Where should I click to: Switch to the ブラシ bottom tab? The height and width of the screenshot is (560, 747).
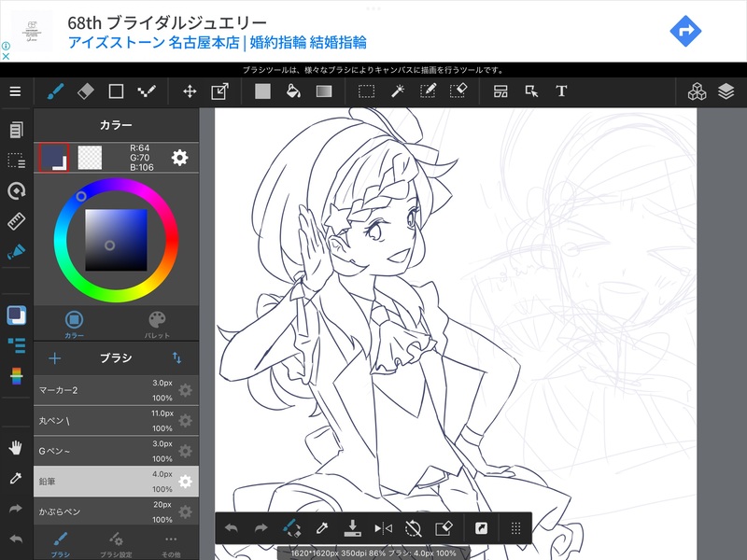pyautogui.click(x=61, y=545)
